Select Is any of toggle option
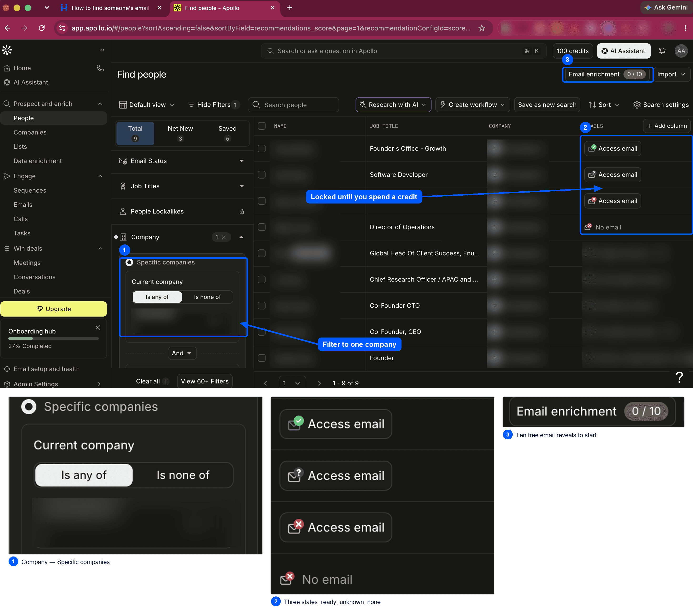The height and width of the screenshot is (616, 693). click(157, 297)
